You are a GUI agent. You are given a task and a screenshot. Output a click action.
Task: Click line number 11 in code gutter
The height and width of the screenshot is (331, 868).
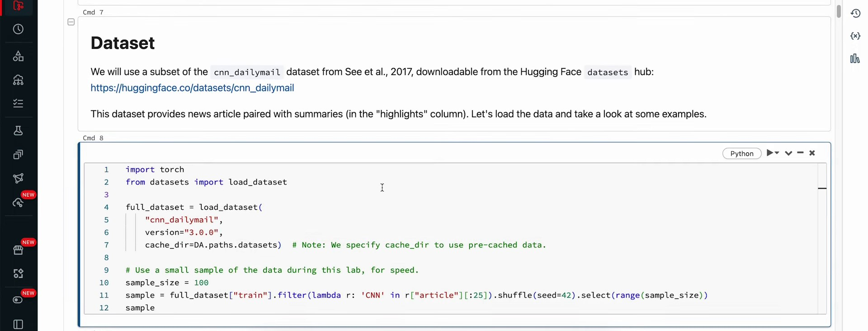click(104, 295)
